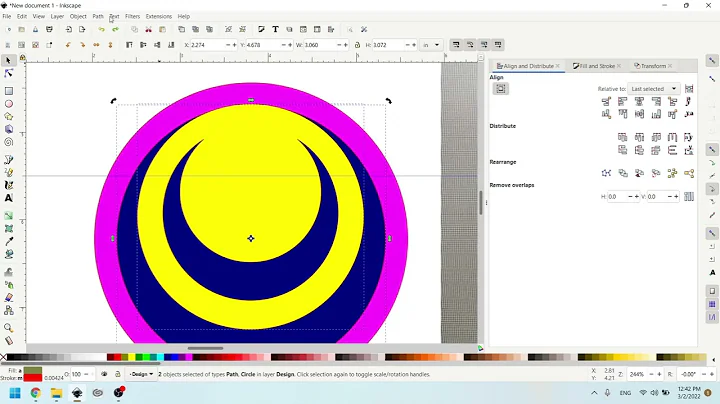Select the Selector arrow tool

point(8,60)
